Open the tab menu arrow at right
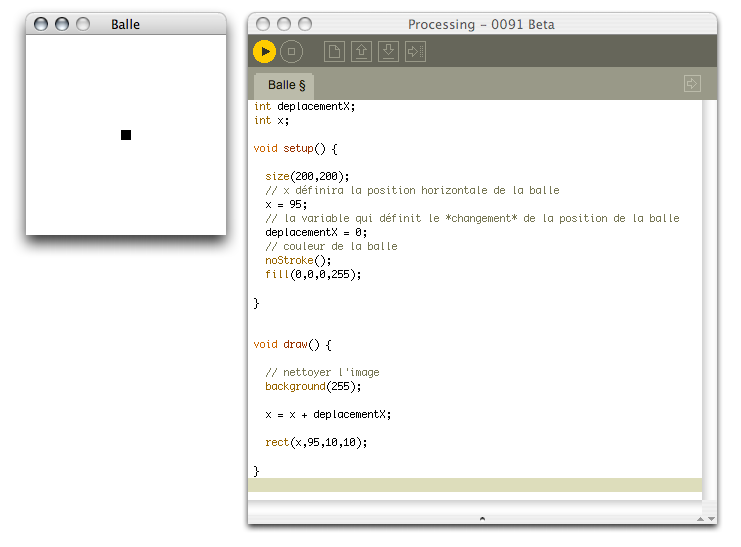Viewport: 741px width, 547px height. click(x=692, y=84)
